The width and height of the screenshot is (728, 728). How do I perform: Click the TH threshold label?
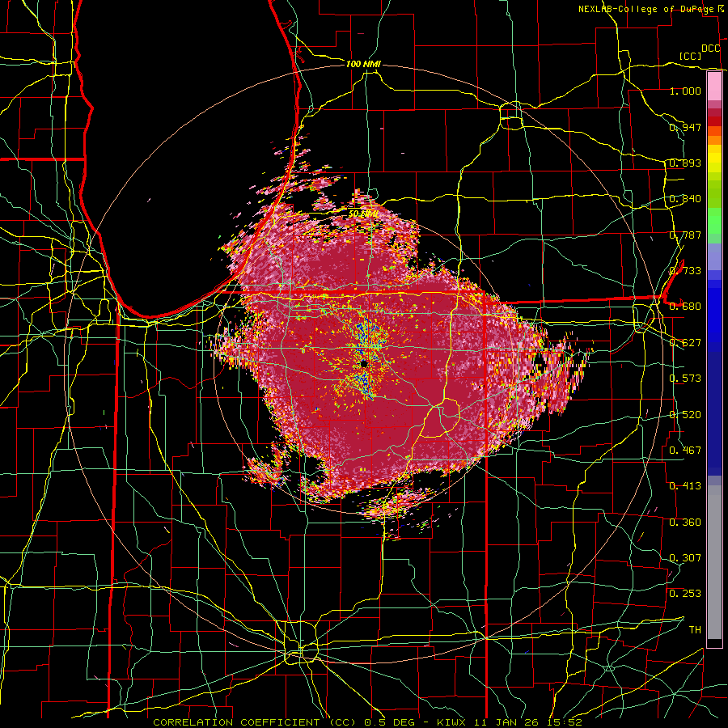[x=695, y=630]
